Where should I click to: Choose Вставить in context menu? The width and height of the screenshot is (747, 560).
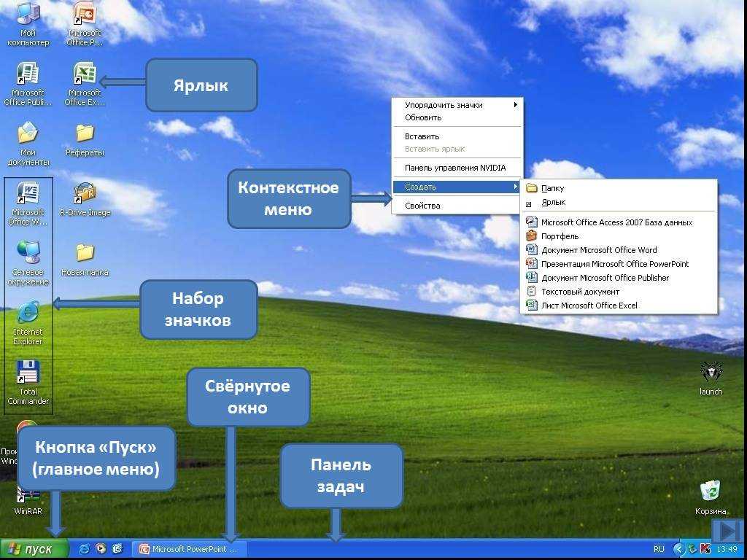pyautogui.click(x=457, y=136)
